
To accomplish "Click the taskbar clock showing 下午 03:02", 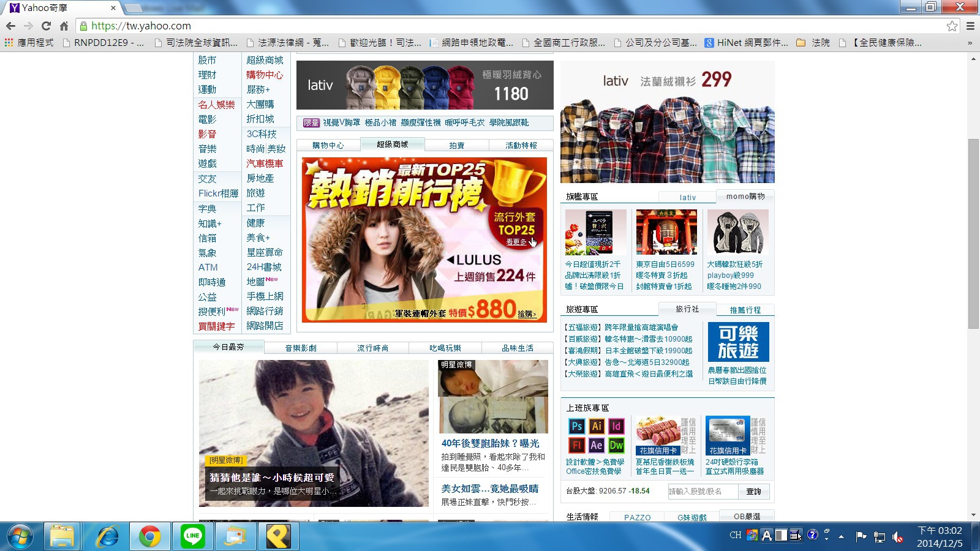I will 940,537.
